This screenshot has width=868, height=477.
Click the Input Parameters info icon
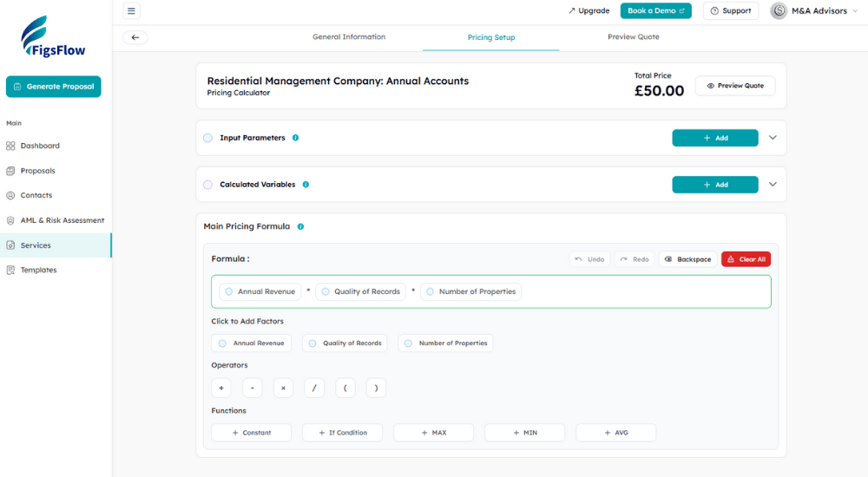296,138
